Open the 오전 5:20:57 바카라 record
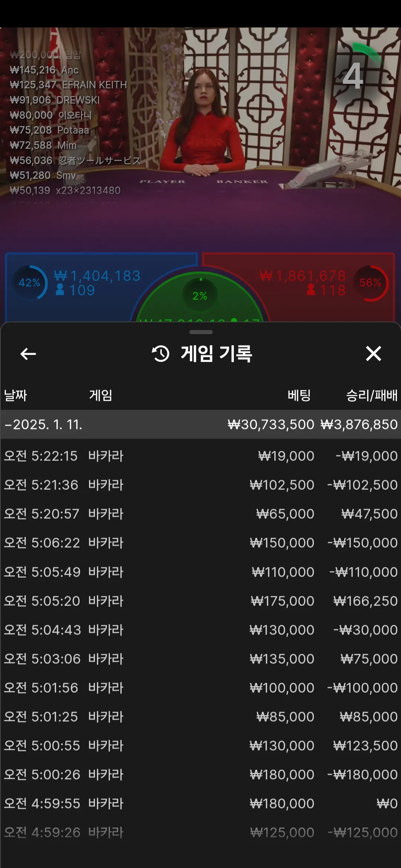 [200, 514]
